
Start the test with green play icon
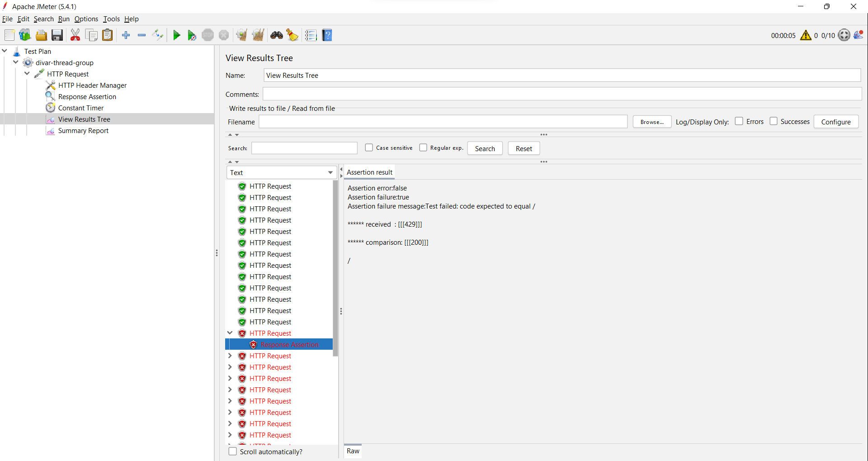(x=177, y=35)
